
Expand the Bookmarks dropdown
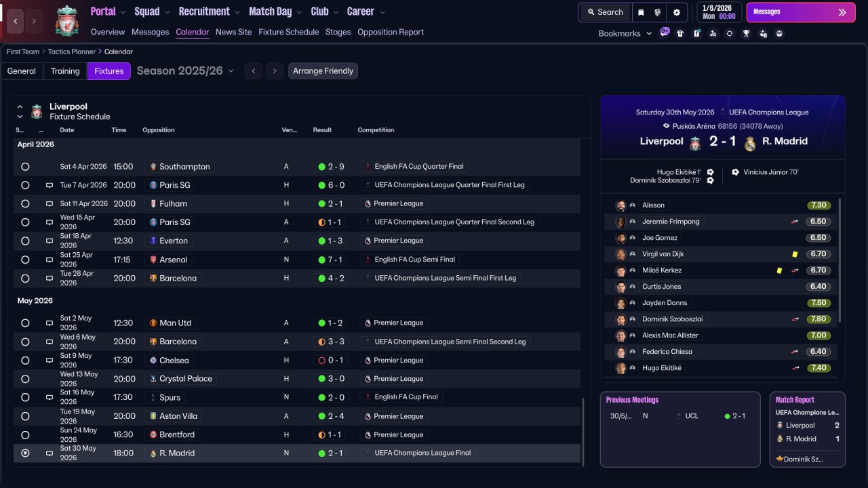click(625, 33)
